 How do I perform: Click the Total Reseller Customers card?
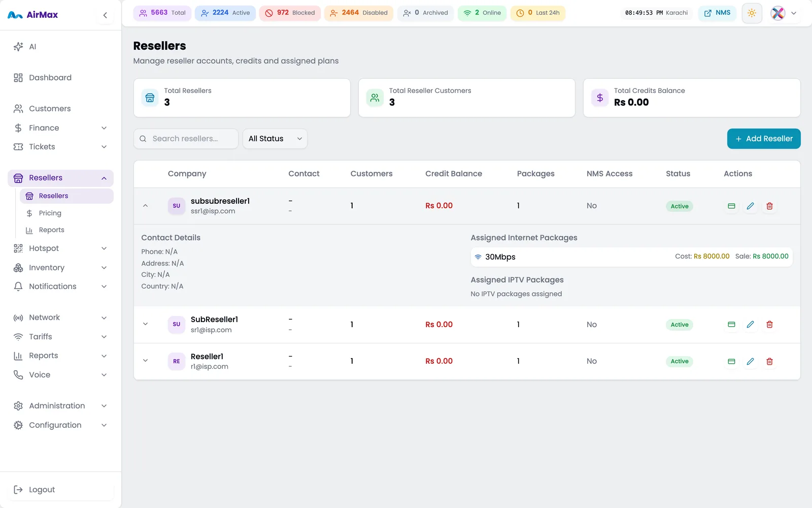coord(467,98)
